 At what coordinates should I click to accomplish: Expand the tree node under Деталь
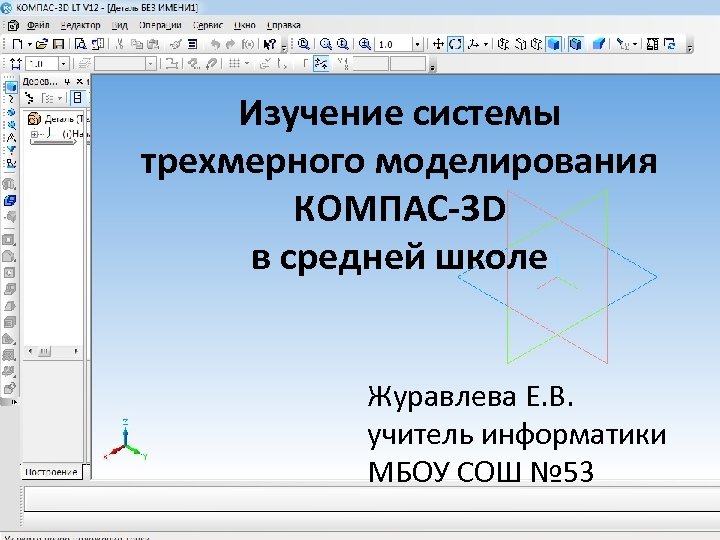point(34,134)
